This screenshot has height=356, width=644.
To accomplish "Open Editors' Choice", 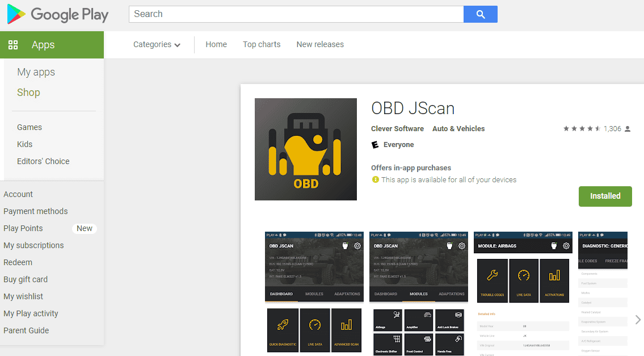I will pos(43,162).
